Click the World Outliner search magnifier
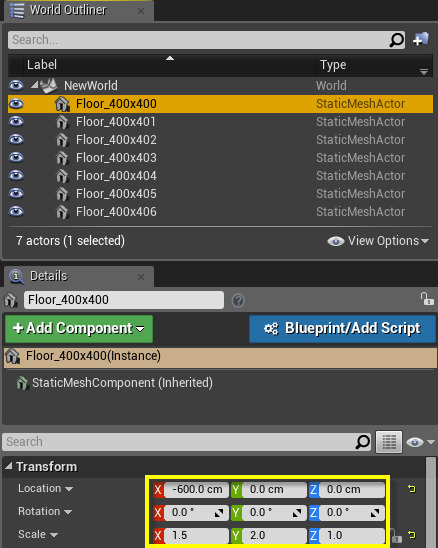438x548 pixels. click(x=396, y=40)
